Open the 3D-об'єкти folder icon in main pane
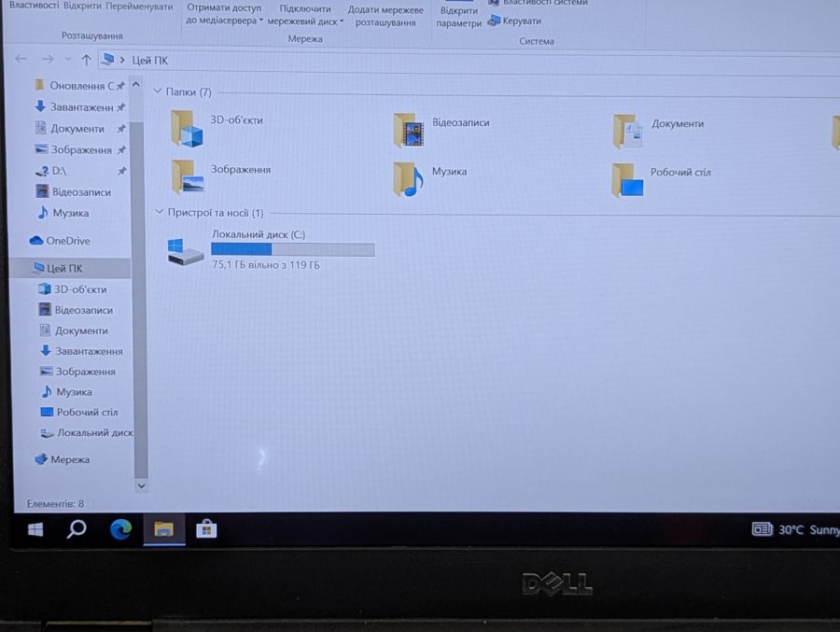Viewport: 840px width, 632px height. coord(187,129)
